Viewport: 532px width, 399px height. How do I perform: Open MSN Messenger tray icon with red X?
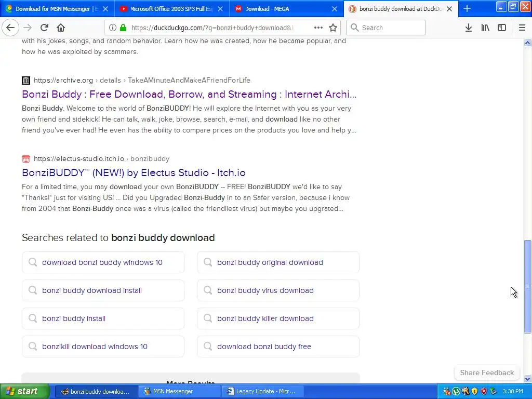point(447,392)
